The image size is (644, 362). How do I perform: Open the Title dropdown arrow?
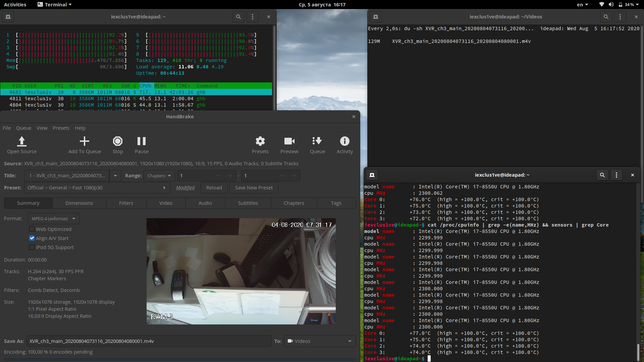coord(115,176)
